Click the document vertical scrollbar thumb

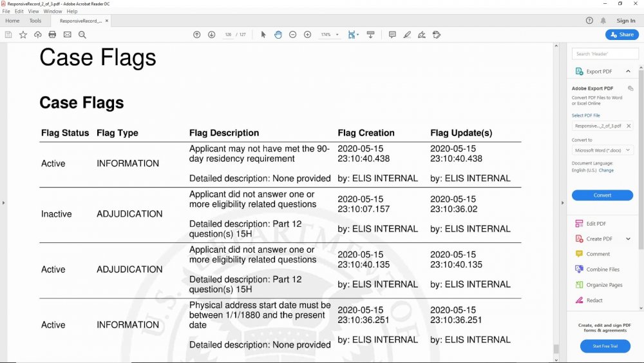[x=556, y=349]
